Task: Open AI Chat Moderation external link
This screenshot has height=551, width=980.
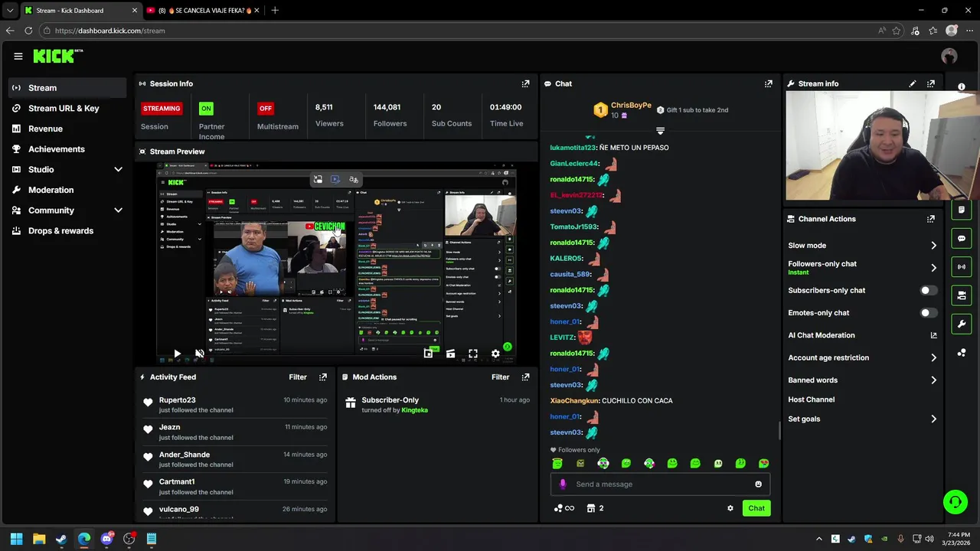Action: click(x=933, y=335)
